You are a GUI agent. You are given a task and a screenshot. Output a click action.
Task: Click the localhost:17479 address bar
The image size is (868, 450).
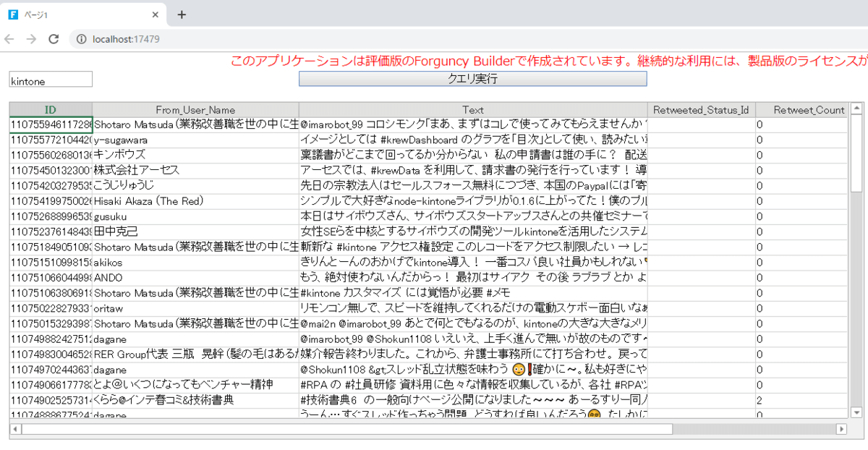click(x=127, y=39)
